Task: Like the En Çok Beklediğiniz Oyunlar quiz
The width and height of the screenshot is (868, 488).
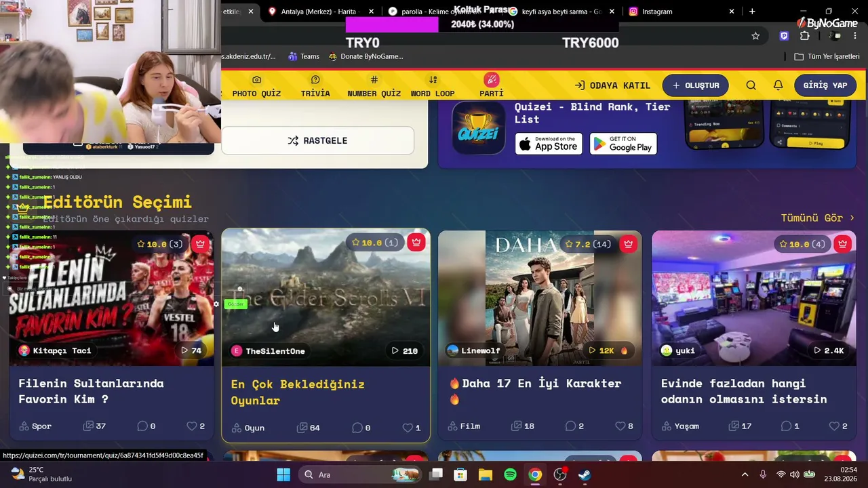Action: 412,428
